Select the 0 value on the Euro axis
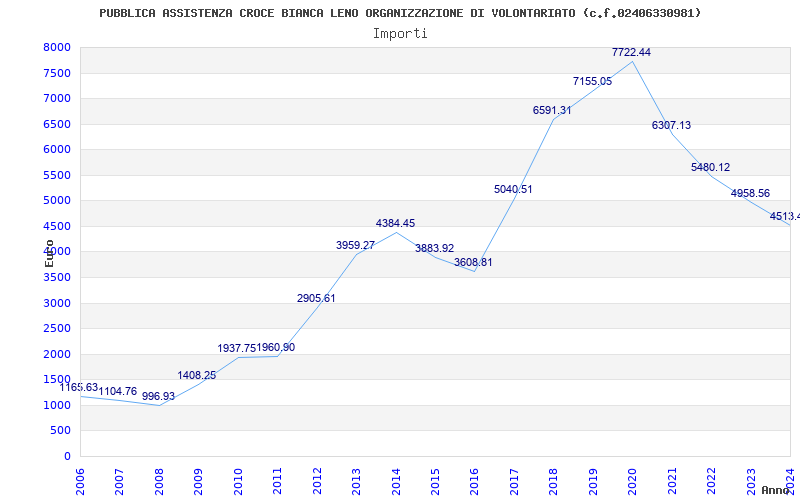800x500 pixels. pos(67,456)
